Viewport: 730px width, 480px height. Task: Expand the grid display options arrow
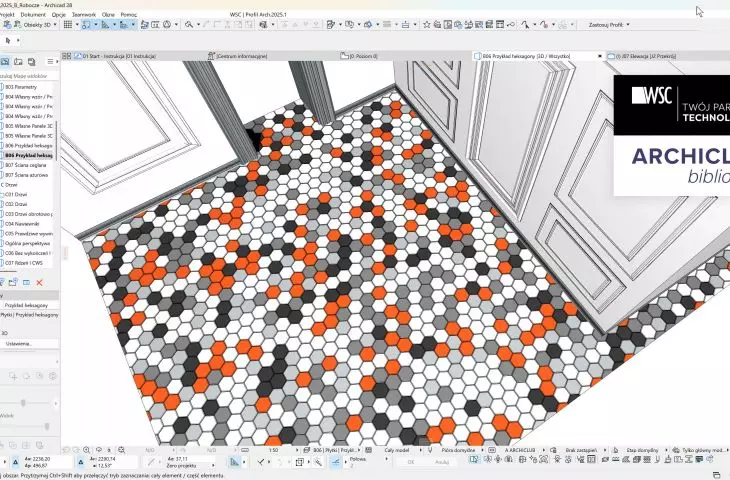click(76, 25)
